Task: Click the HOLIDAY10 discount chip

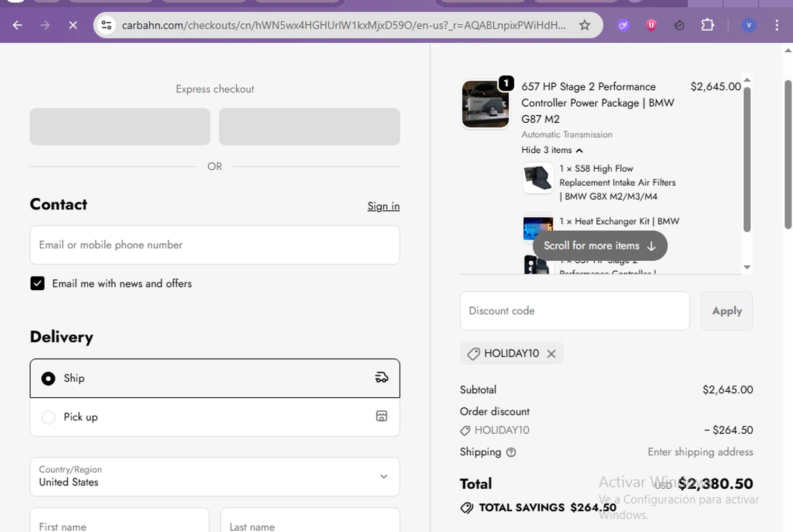Action: tap(512, 353)
